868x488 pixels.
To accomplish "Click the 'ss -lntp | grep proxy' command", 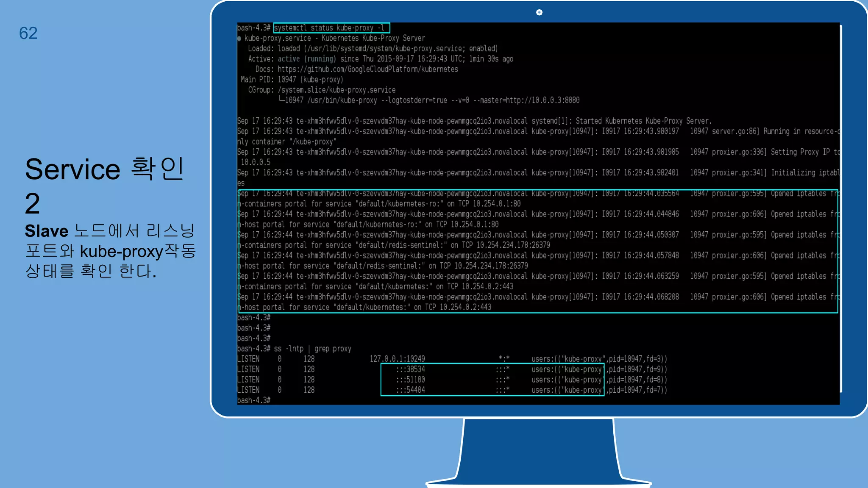I will coord(312,349).
